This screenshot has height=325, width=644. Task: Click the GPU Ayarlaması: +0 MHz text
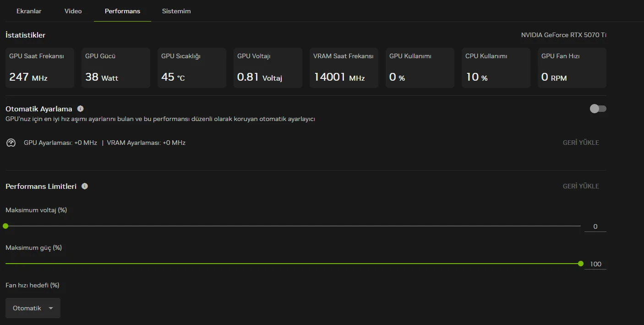[x=60, y=143]
